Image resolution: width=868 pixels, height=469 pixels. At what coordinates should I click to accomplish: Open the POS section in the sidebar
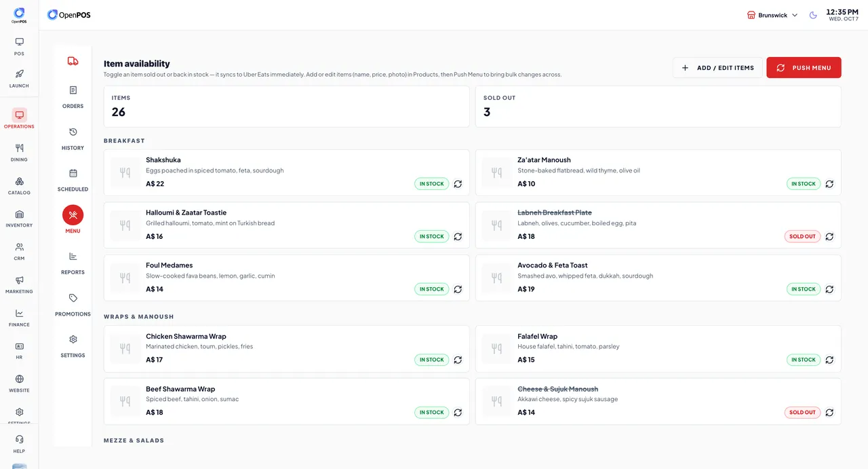(x=19, y=46)
